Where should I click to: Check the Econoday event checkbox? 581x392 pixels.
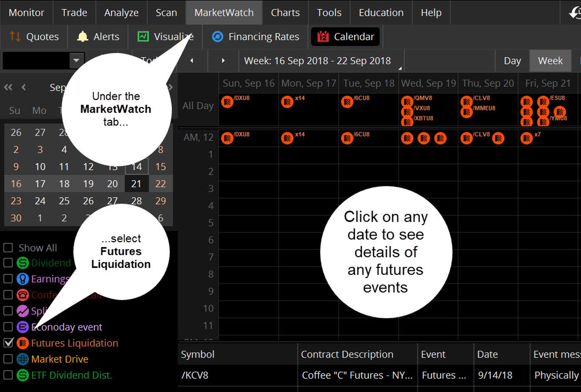tap(8, 327)
